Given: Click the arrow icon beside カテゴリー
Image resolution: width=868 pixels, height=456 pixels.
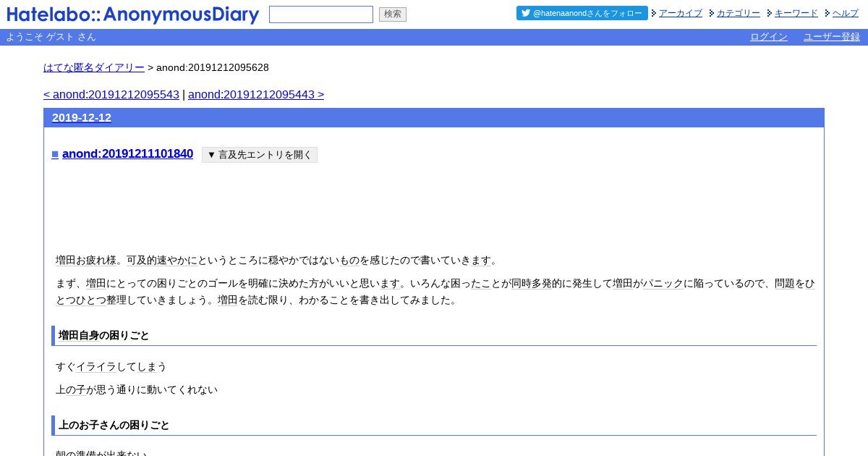Looking at the screenshot, I should click(x=712, y=13).
